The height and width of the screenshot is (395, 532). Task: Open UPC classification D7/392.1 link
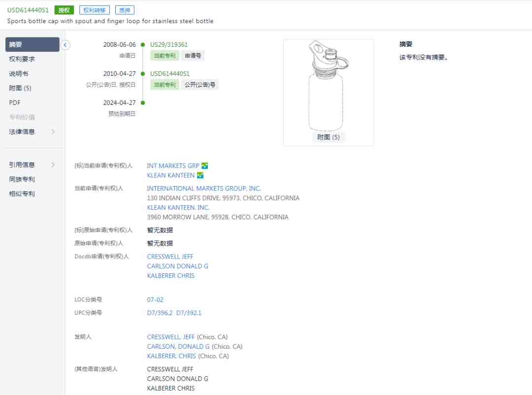coord(189,313)
